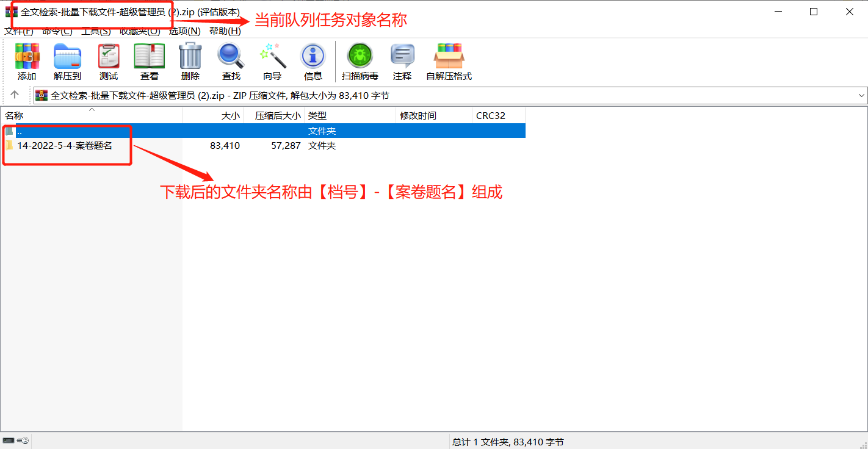Screen dimensions: 868x449
Task: Open the 注释 (Comment) tool
Action: click(402, 62)
